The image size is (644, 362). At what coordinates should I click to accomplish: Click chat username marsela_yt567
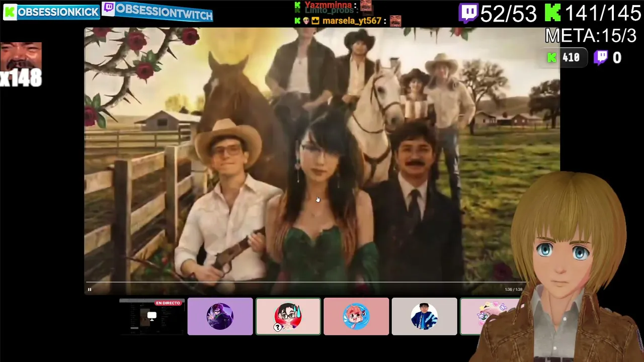coord(352,21)
